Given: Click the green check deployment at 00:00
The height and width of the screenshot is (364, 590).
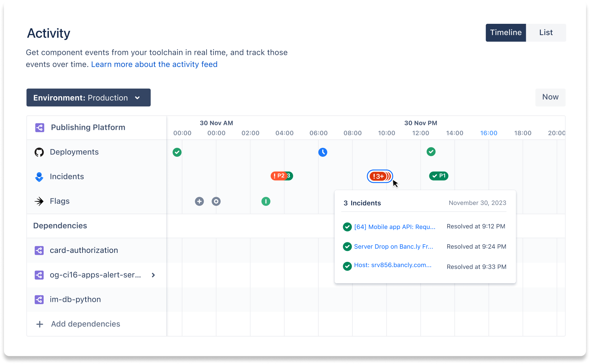Looking at the screenshot, I should coord(177,152).
